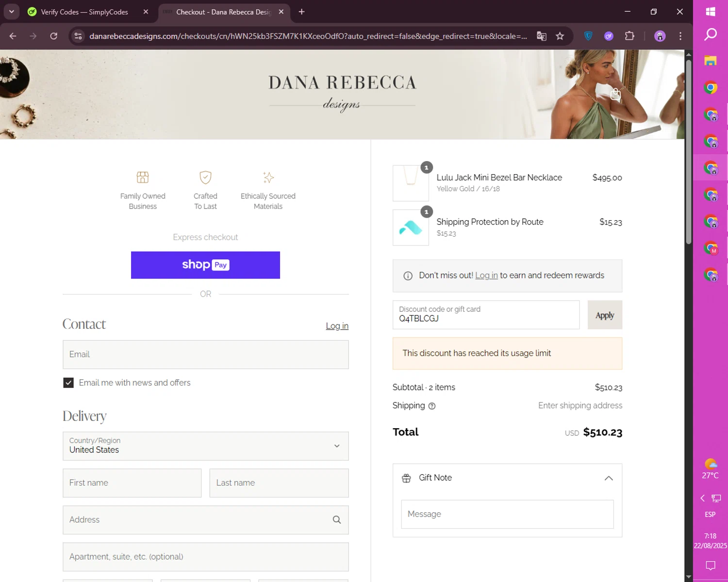
Task: Click the shipping help question mark icon
Action: click(x=432, y=406)
